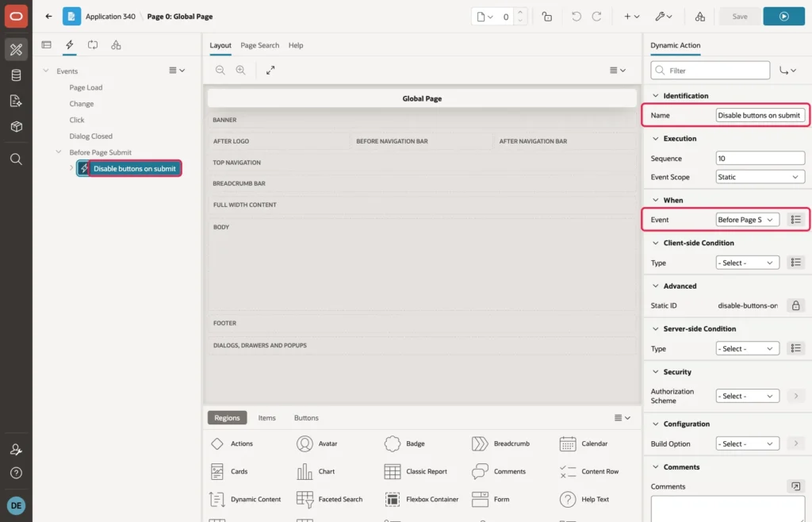Switch to the Rendering tree tab

pyautogui.click(x=47, y=45)
